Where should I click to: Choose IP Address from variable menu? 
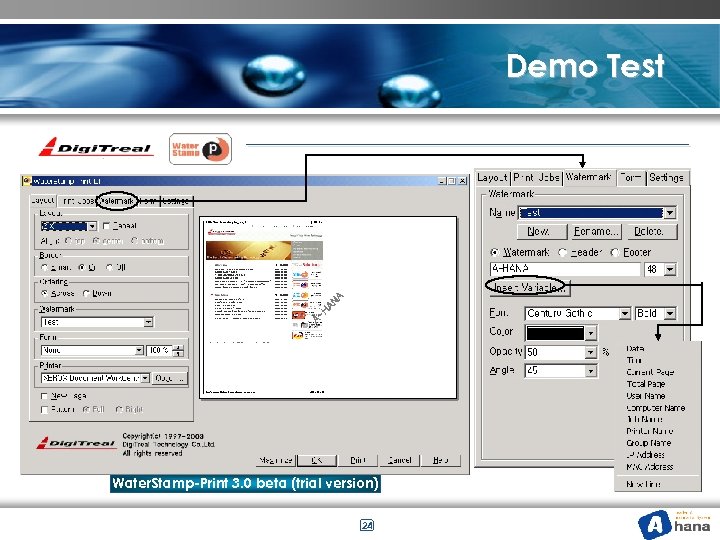tap(645, 455)
